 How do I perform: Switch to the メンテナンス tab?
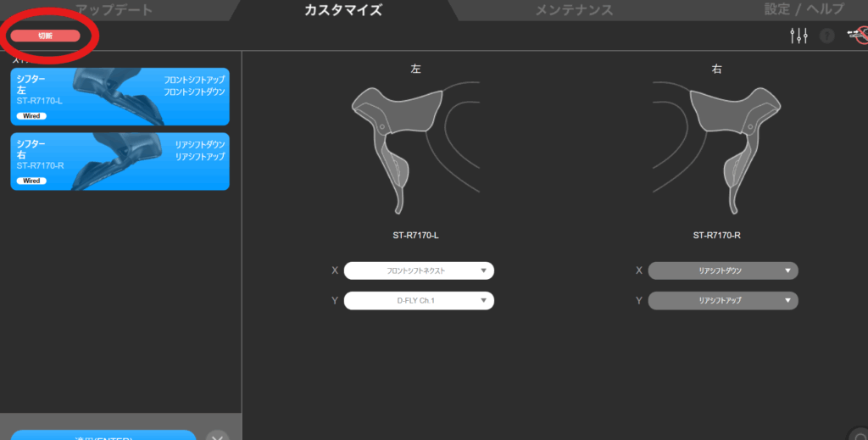tap(574, 10)
